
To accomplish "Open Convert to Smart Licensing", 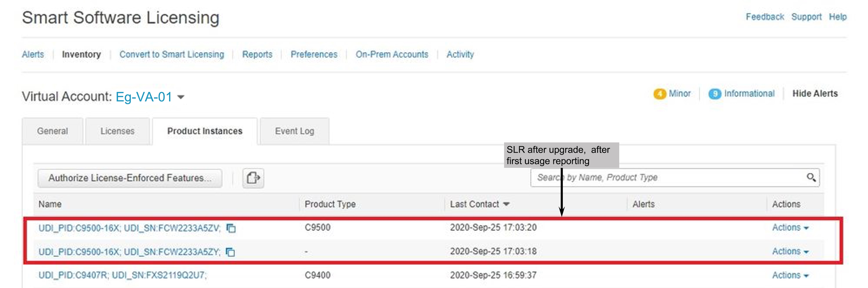I will coord(172,54).
